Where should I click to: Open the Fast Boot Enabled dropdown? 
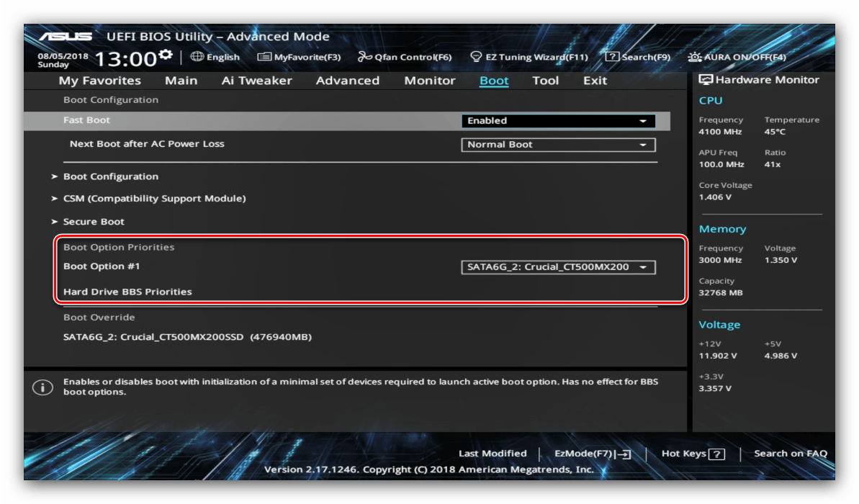pos(558,121)
